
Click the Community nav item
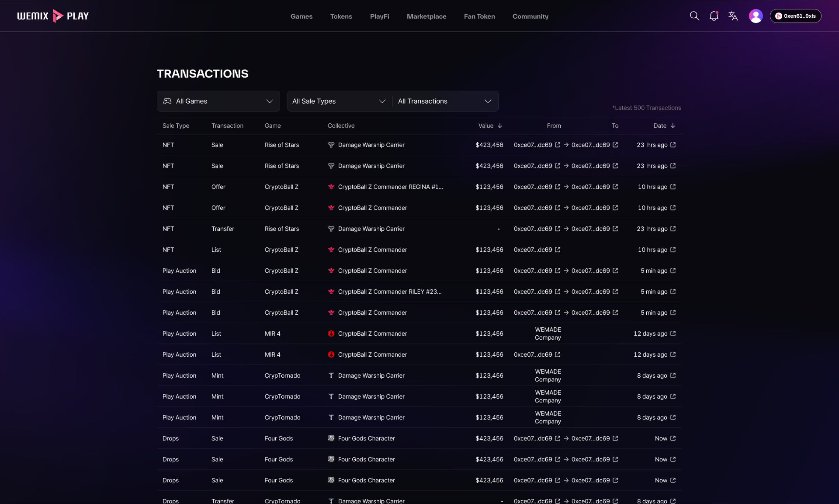pos(530,16)
